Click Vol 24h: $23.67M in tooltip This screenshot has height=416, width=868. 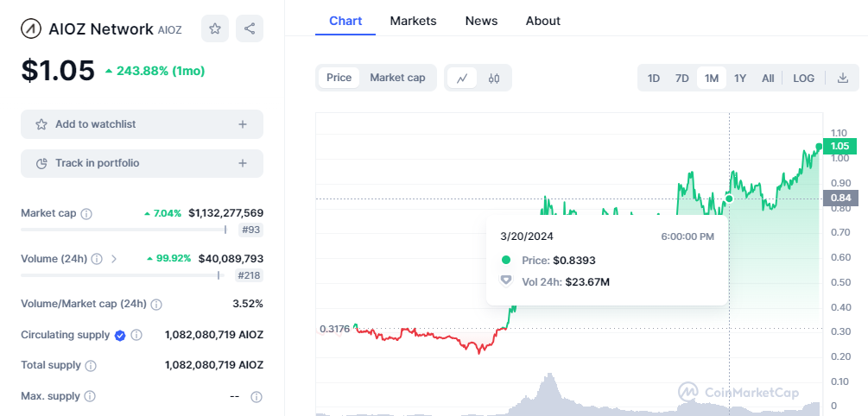point(566,282)
